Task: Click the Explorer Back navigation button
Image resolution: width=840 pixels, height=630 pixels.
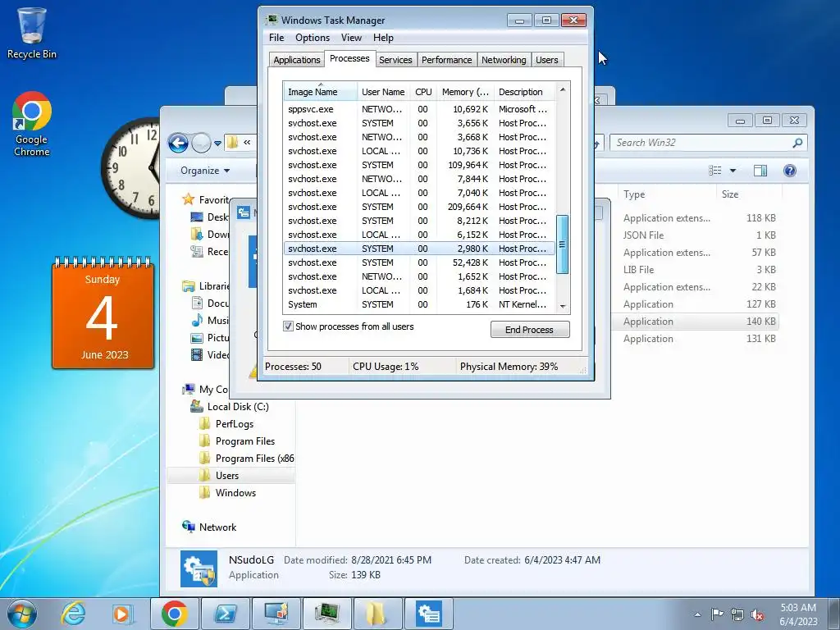Action: click(x=178, y=143)
